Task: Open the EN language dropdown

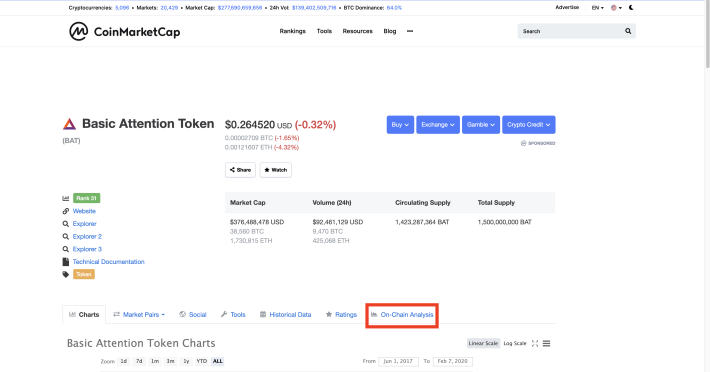Action: click(x=598, y=8)
